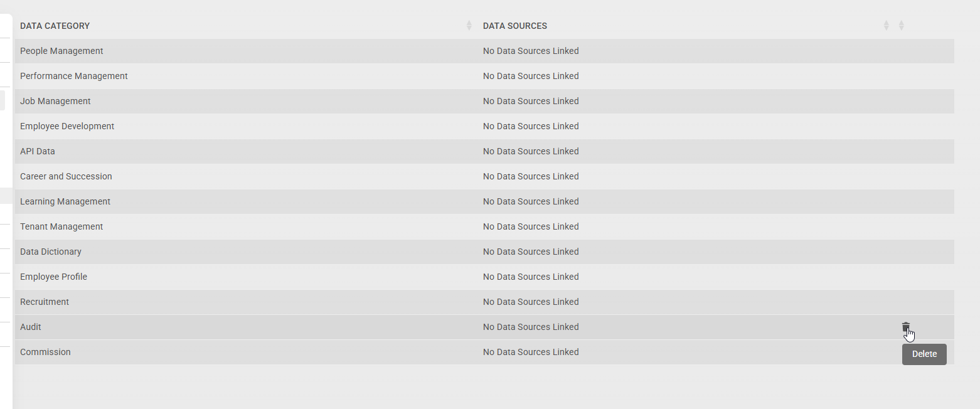Open the Recruitment category
Screen dimensions: 980x409
point(45,302)
